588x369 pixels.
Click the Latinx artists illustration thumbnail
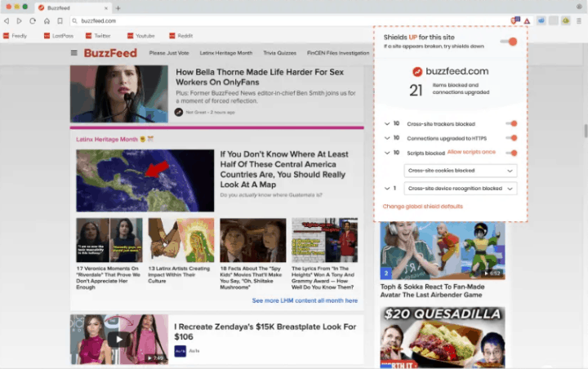coord(181,240)
